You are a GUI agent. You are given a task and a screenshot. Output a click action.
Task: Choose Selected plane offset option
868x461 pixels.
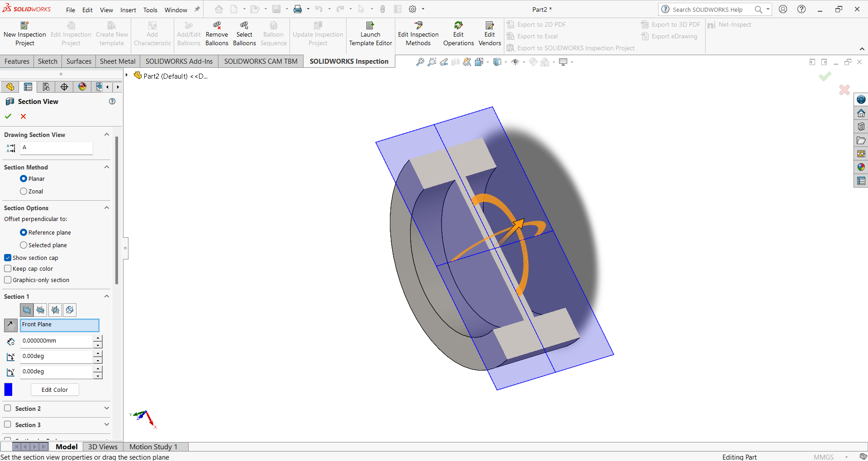[24, 245]
